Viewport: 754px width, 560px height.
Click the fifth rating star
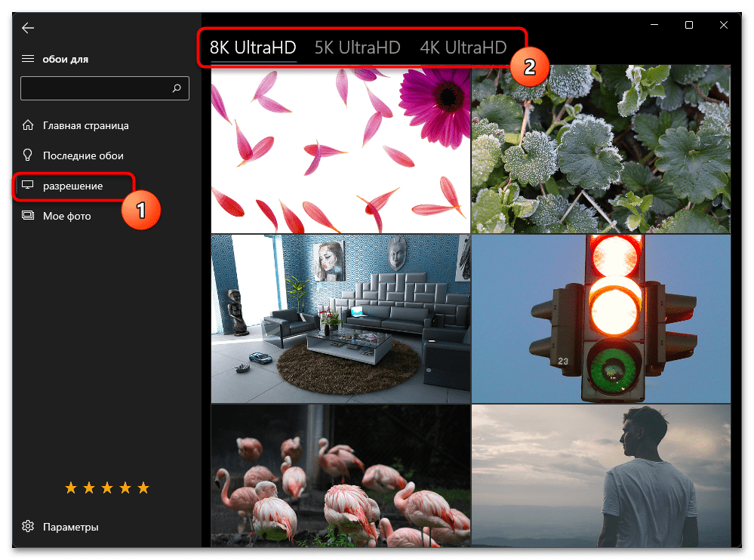(x=143, y=488)
